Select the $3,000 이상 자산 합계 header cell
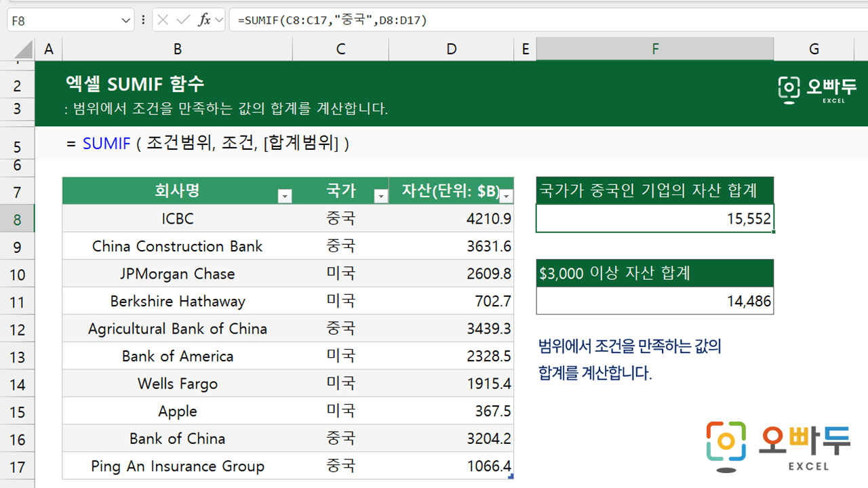 point(655,273)
